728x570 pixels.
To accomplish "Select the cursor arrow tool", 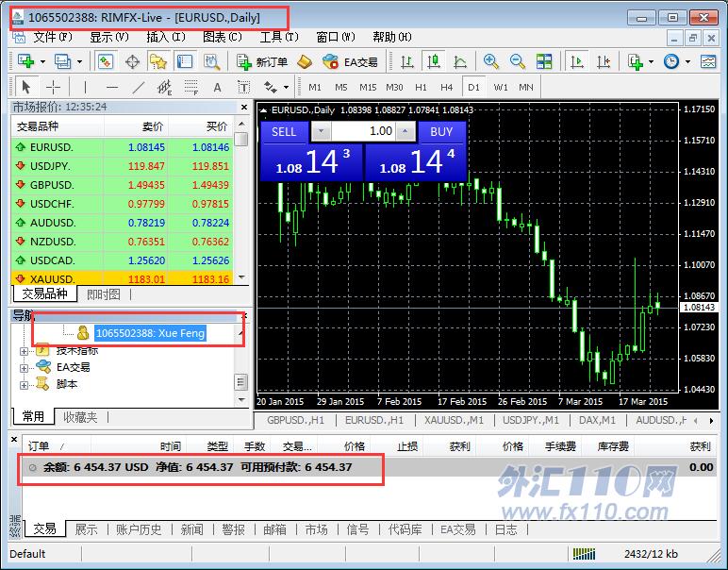I will (26, 87).
